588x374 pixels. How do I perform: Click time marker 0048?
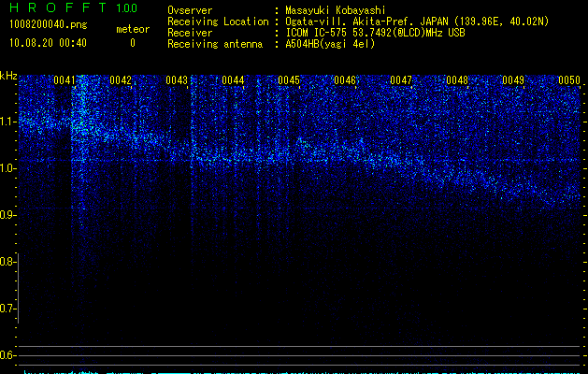[x=457, y=80]
